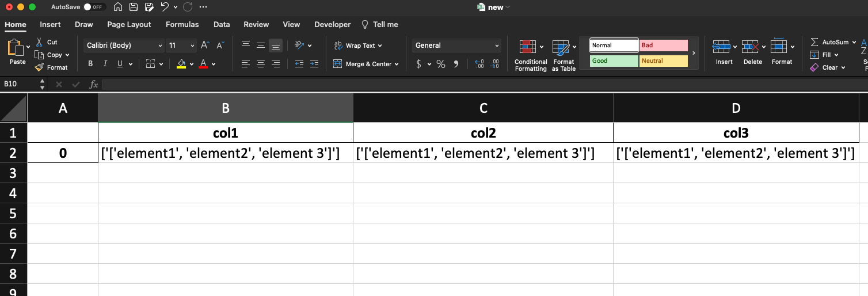Switch to the Draw tab

pos(84,24)
